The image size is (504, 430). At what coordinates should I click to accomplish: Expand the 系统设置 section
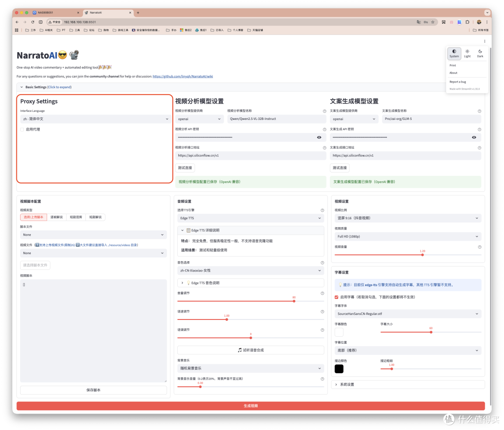click(x=407, y=385)
